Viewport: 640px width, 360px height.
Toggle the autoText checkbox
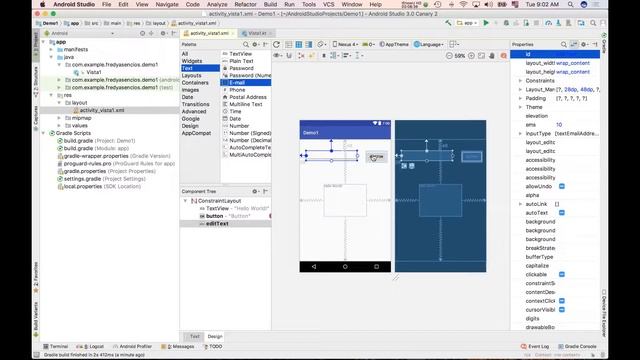click(562, 213)
